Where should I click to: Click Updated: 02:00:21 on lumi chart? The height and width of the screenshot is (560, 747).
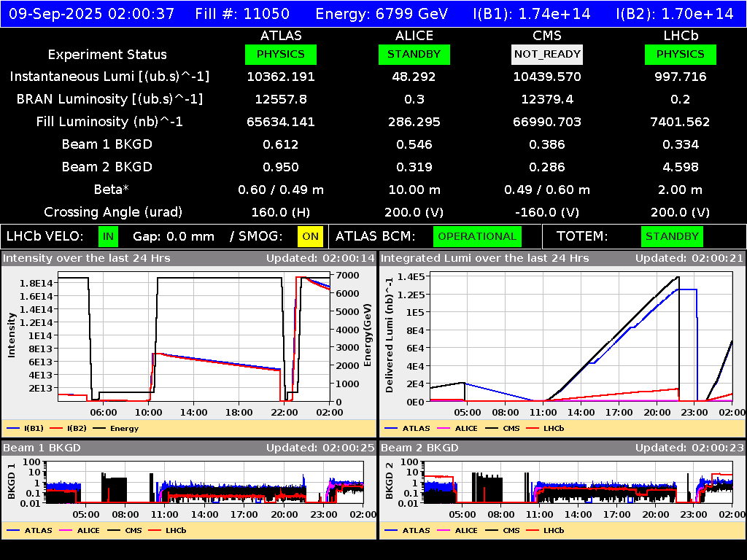(689, 259)
